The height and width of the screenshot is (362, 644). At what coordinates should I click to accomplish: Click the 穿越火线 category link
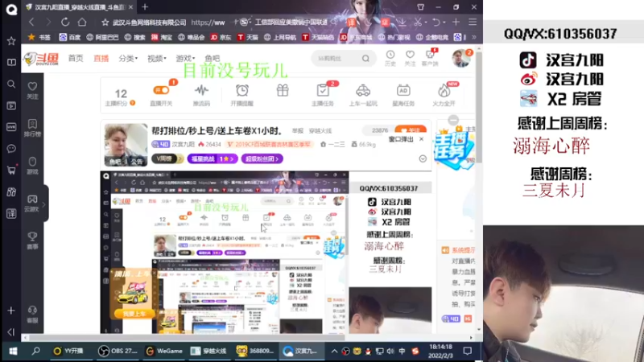coord(320,131)
